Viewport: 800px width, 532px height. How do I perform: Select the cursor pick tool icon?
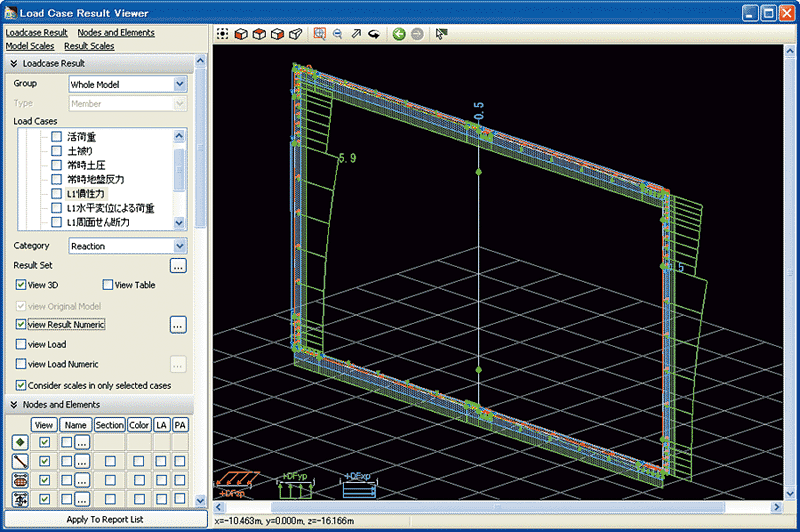441,34
